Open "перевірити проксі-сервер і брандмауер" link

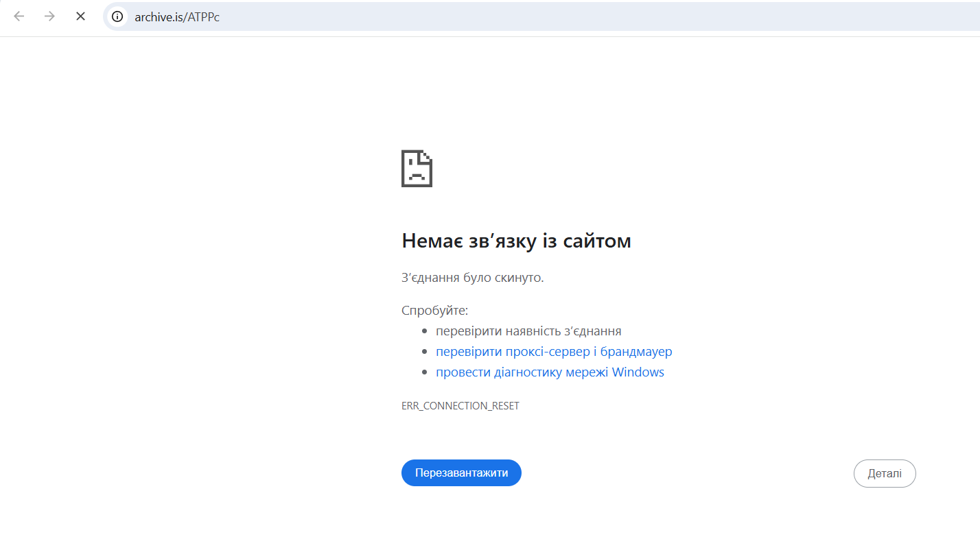tap(554, 352)
